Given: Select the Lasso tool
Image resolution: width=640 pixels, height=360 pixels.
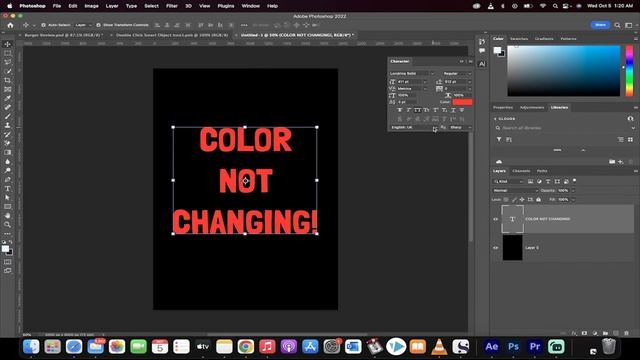Looking at the screenshot, I should tap(7, 62).
